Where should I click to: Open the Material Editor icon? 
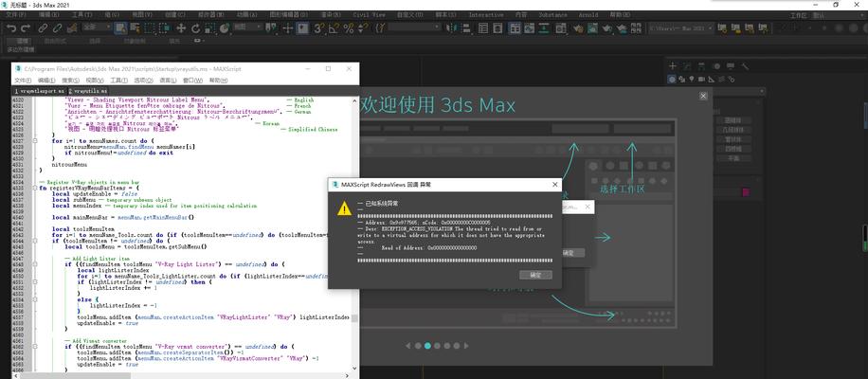(560, 27)
